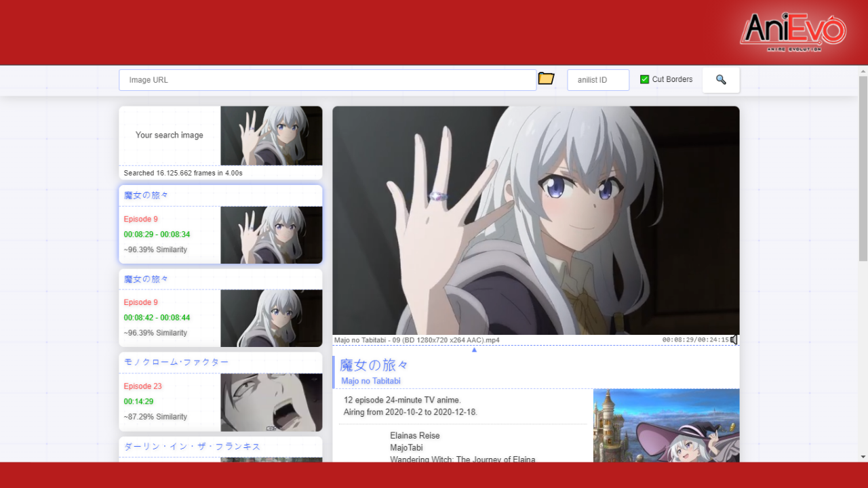Open the モノクローム・ファクター result title
The height and width of the screenshot is (488, 868).
[x=176, y=363]
